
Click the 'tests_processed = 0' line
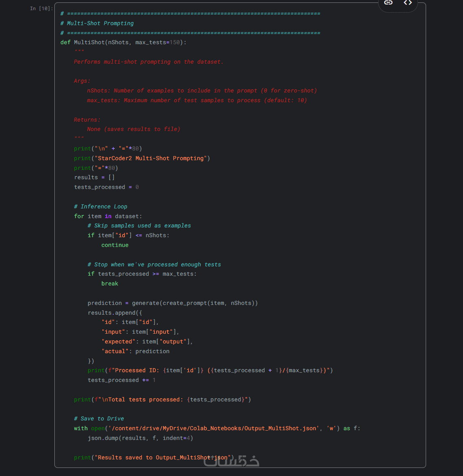106,187
